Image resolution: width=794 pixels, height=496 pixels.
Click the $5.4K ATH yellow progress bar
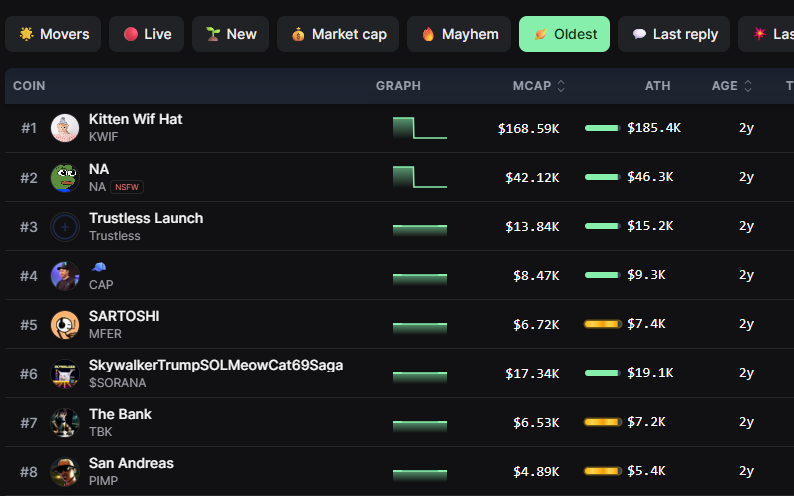(602, 471)
